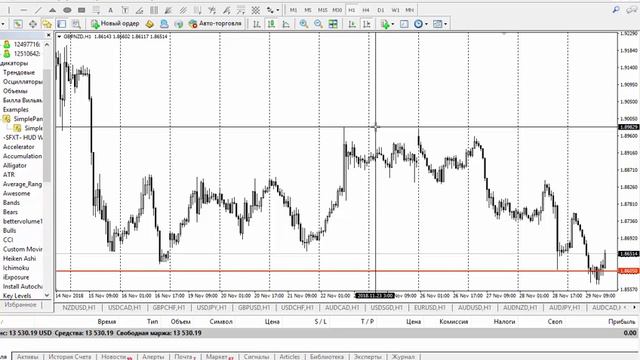The width and height of the screenshot is (640, 360).
Task: Select the ellipse shape tool
Action: (x=67, y=10)
